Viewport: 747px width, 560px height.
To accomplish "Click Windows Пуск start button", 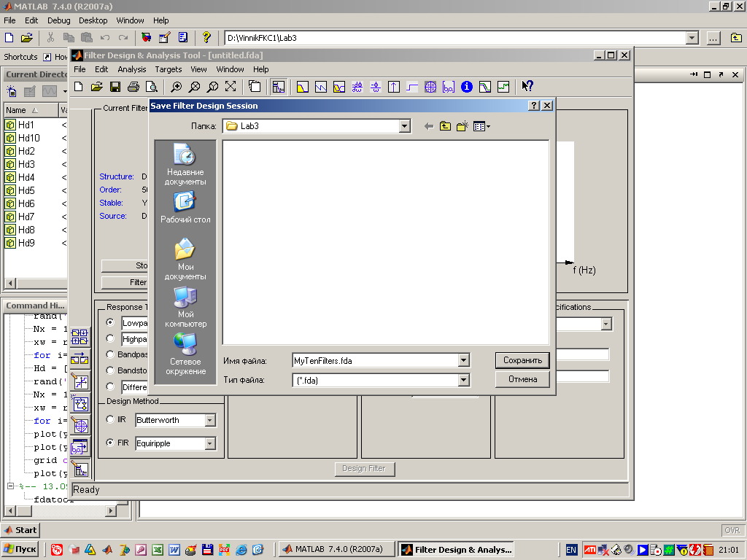I will (20, 550).
